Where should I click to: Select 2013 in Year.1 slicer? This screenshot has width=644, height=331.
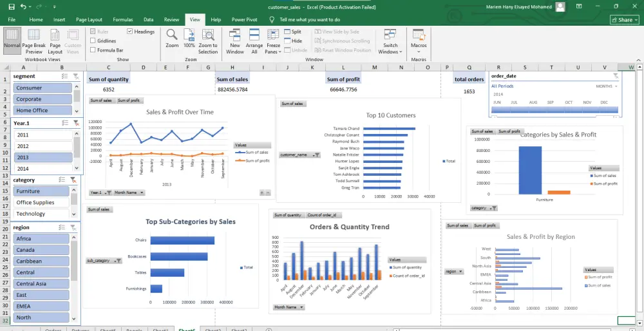[x=43, y=157]
